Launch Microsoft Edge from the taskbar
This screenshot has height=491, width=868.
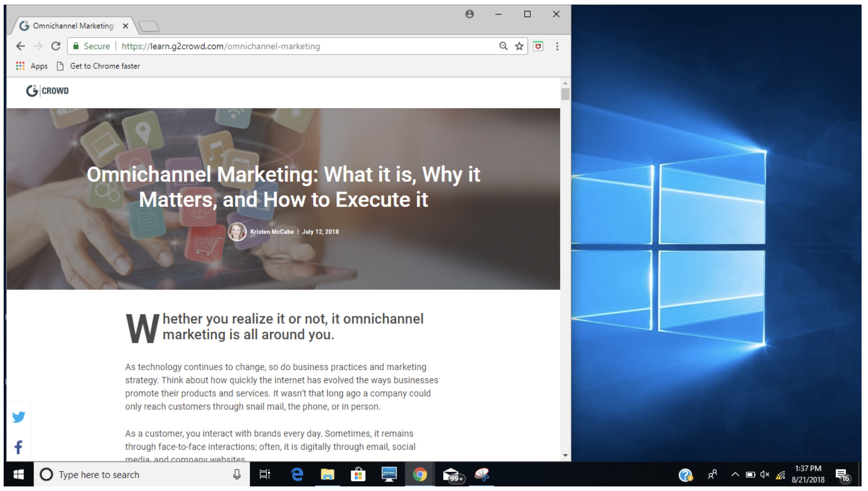click(297, 475)
